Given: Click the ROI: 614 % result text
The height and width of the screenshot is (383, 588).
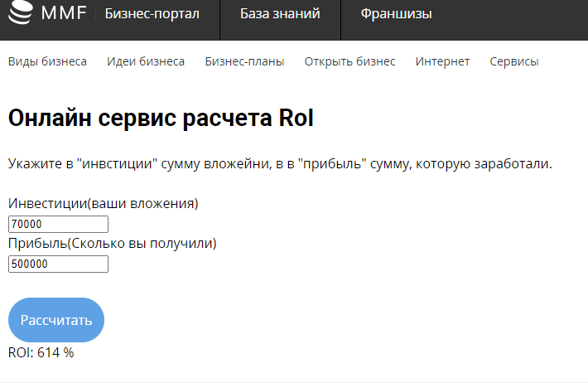Looking at the screenshot, I should pyautogui.click(x=41, y=352).
